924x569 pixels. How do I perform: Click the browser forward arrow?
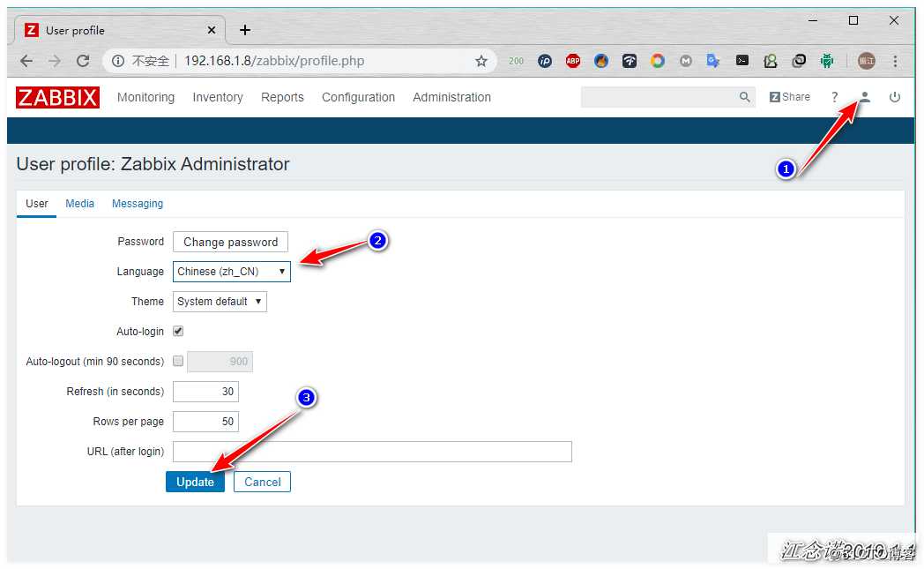click(55, 61)
